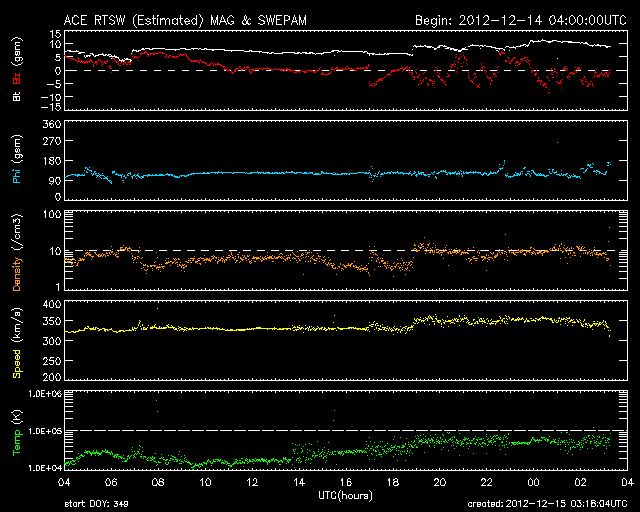
Task: Click the Speed (km/s) axis label
Action: [x=16, y=337]
